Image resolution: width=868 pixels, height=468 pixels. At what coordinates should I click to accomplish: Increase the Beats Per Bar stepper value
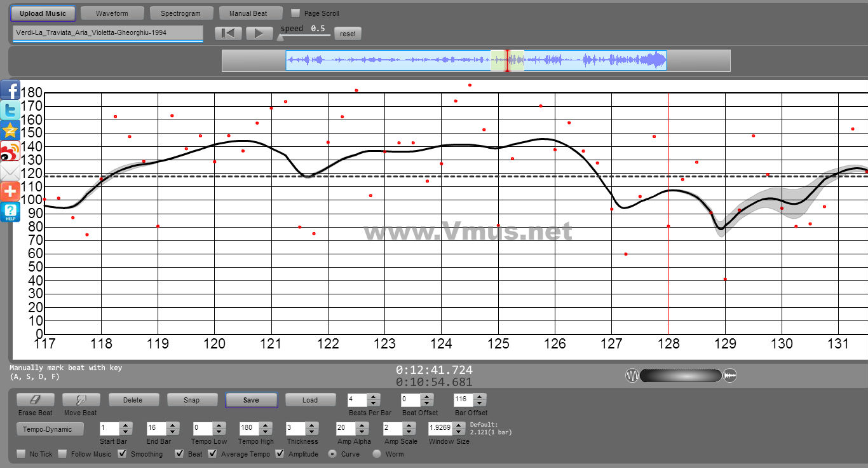pos(374,397)
